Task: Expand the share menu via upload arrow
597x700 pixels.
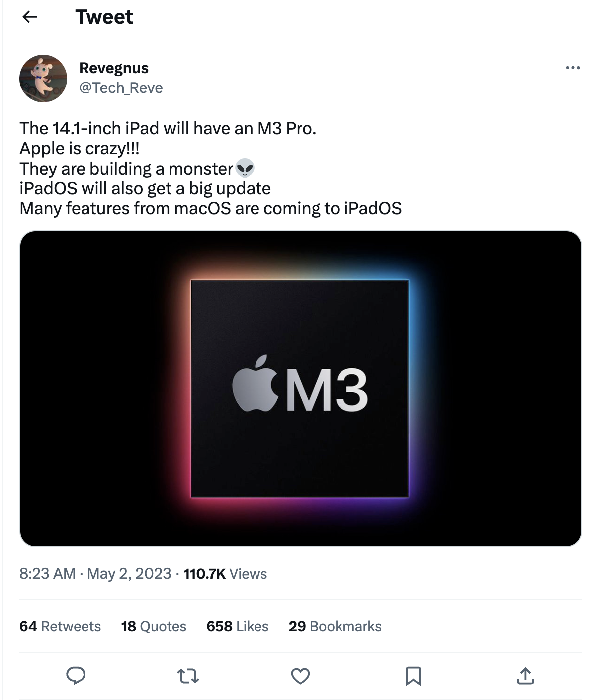Action: click(x=525, y=676)
